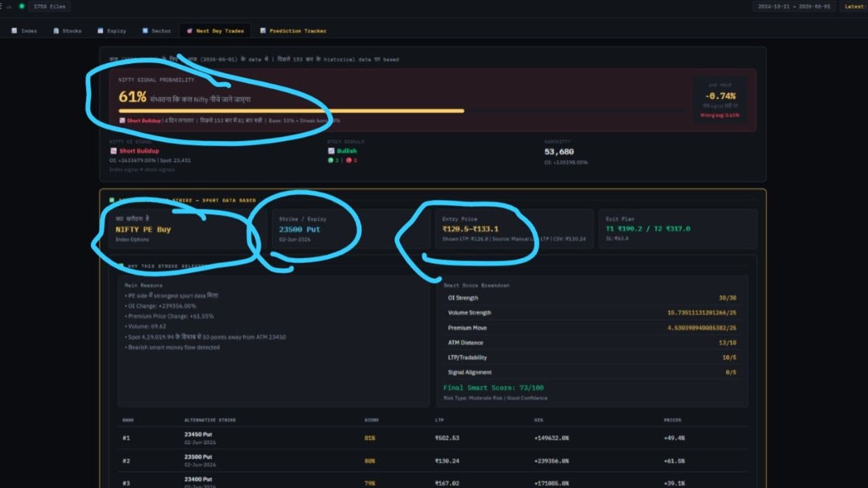Click the Premium Move row label
868x488 pixels.
467,328
